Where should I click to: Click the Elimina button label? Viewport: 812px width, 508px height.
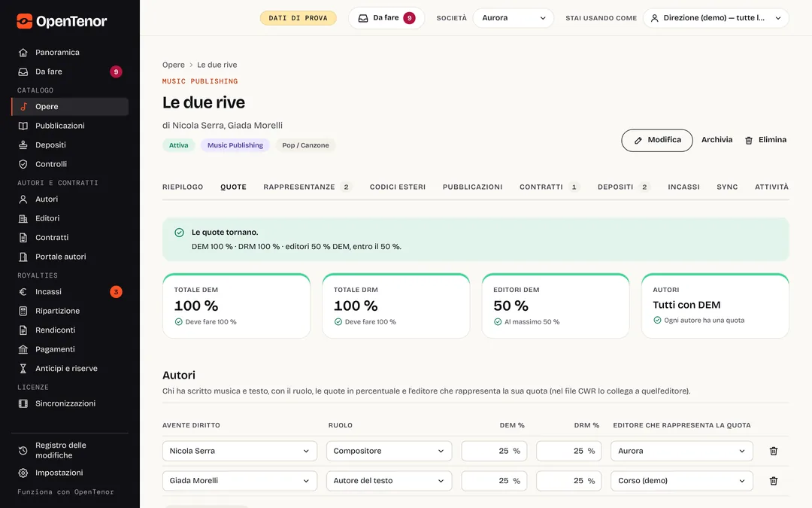click(x=772, y=140)
